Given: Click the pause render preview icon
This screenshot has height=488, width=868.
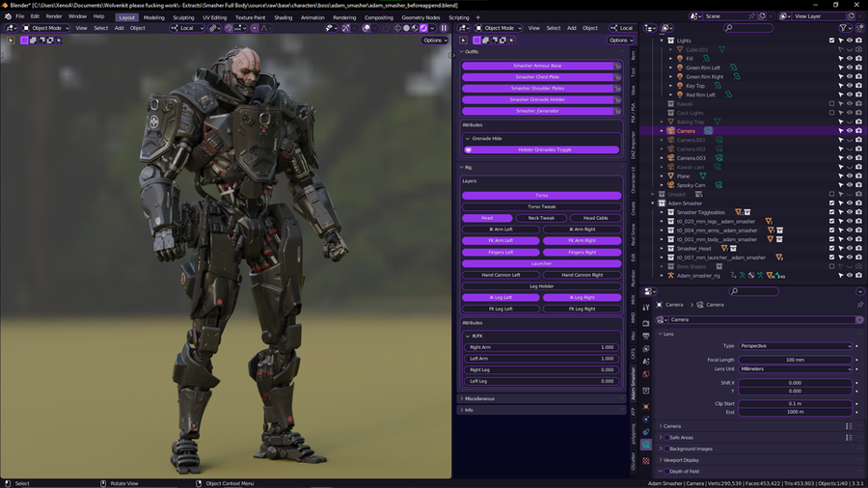Looking at the screenshot, I should tap(444, 28).
